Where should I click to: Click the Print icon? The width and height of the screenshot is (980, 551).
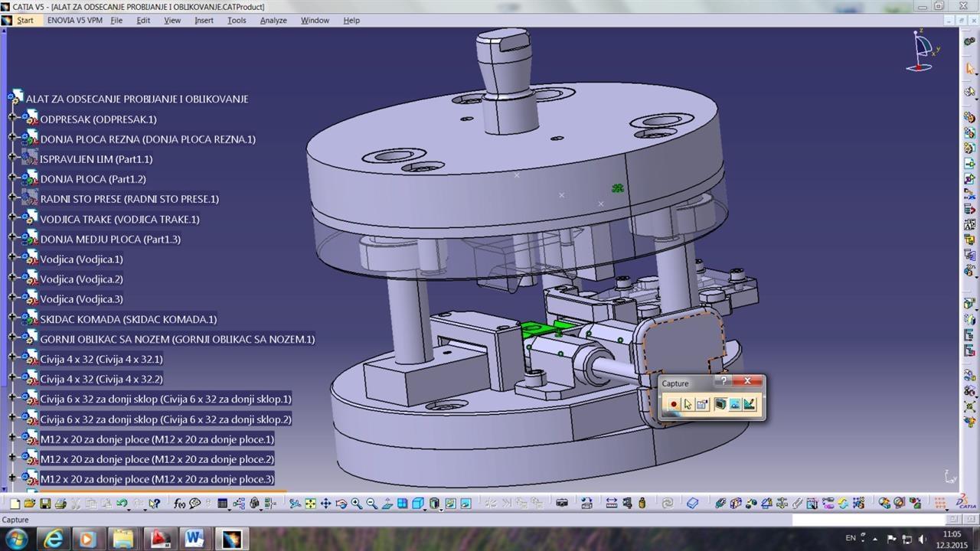60,504
